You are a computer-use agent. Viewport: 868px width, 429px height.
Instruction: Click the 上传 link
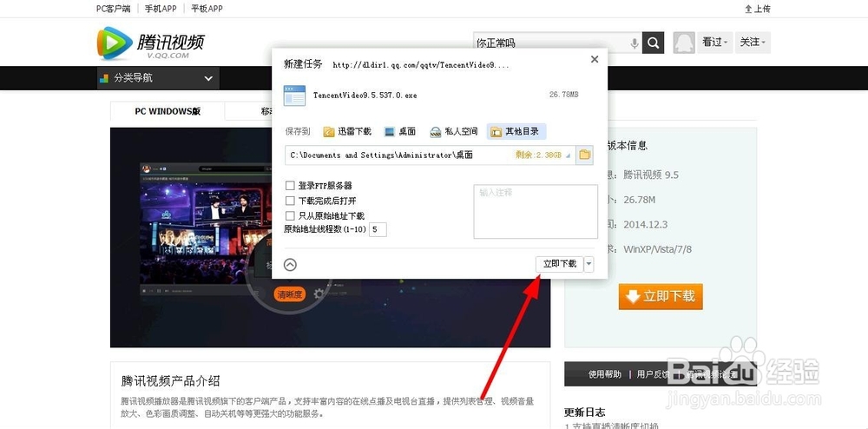(762, 9)
